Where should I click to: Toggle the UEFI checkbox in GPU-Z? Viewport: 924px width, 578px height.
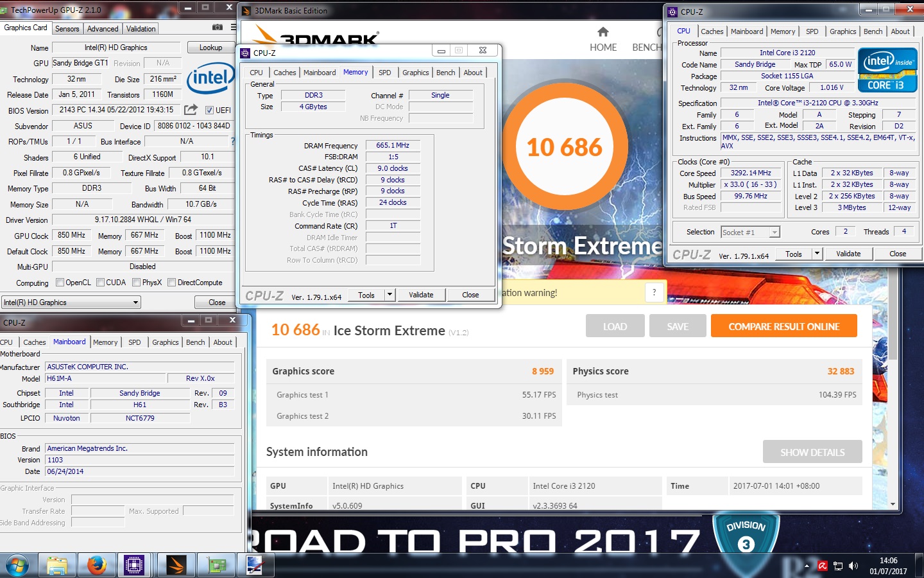click(209, 110)
